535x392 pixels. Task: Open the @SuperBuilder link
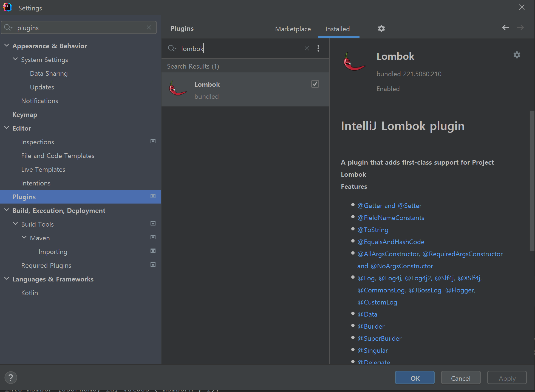point(379,339)
